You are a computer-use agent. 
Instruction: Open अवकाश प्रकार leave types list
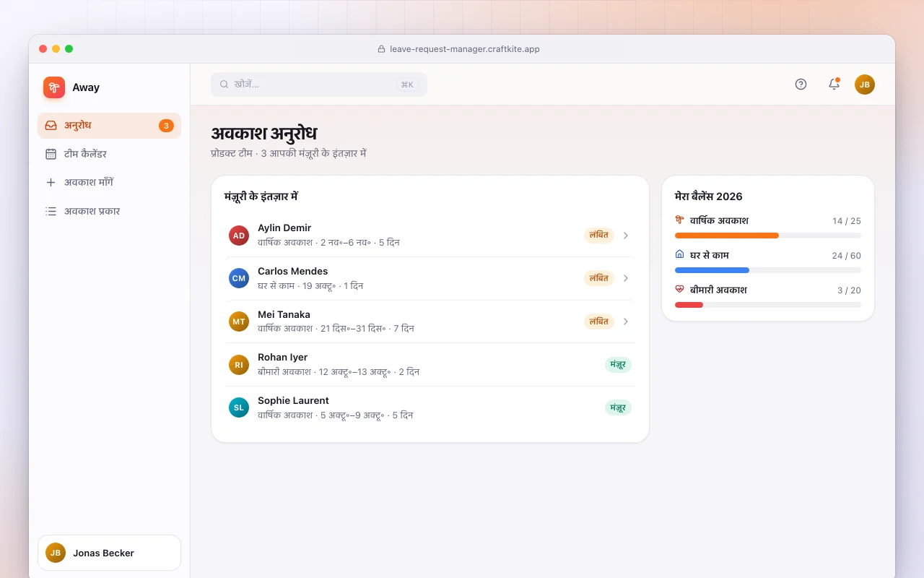[109, 212]
